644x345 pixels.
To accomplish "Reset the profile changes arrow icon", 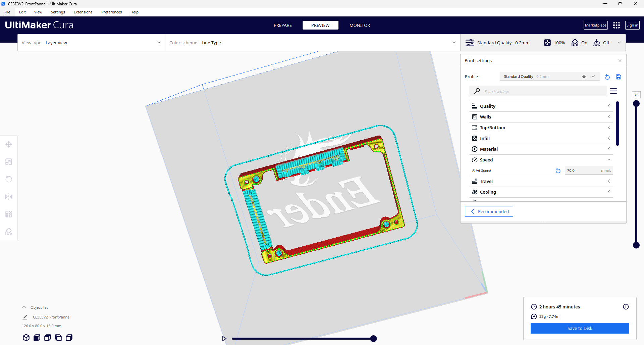I will 607,77.
